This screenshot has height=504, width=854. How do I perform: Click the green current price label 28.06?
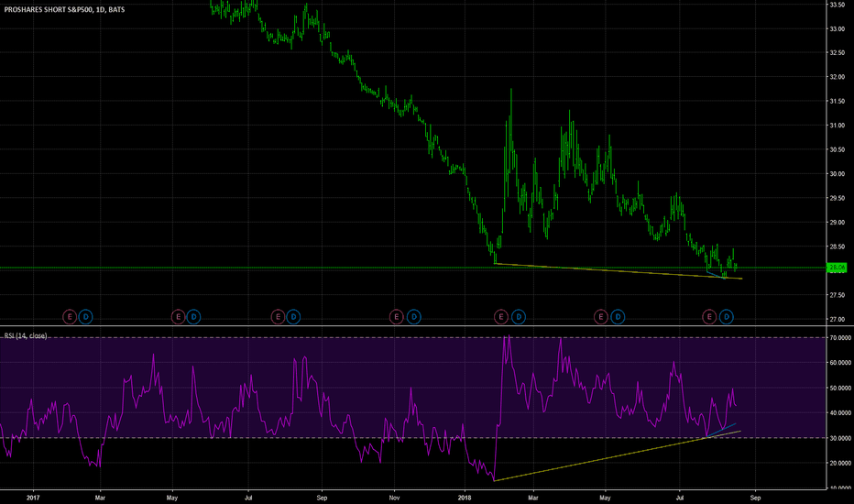pos(837,268)
